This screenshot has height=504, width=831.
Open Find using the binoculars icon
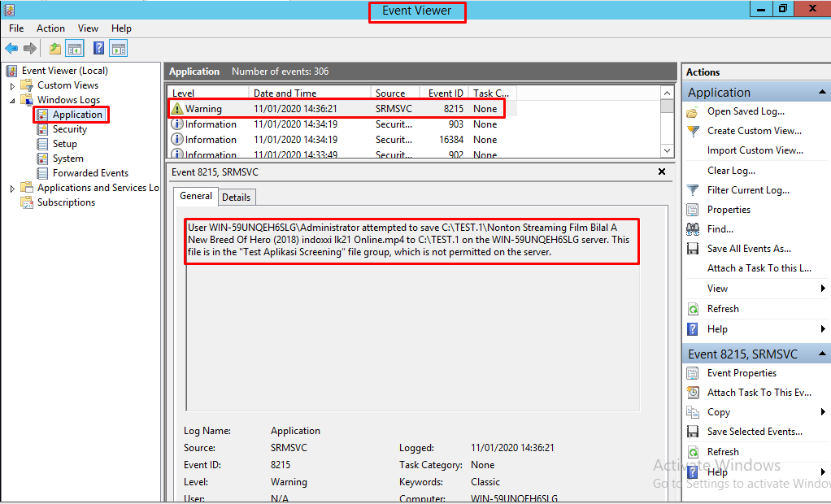pyautogui.click(x=693, y=228)
